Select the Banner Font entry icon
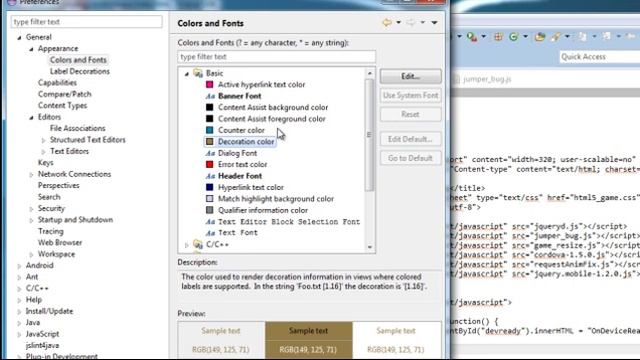Screen dimensions: 640x360 click(x=210, y=96)
